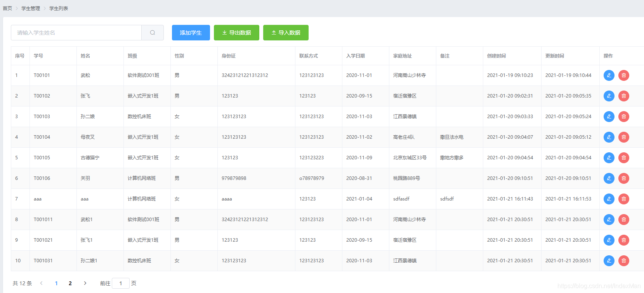Viewport: 644px width, 293px height.
Task: Open 首页 in the breadcrumb
Action: [7, 9]
